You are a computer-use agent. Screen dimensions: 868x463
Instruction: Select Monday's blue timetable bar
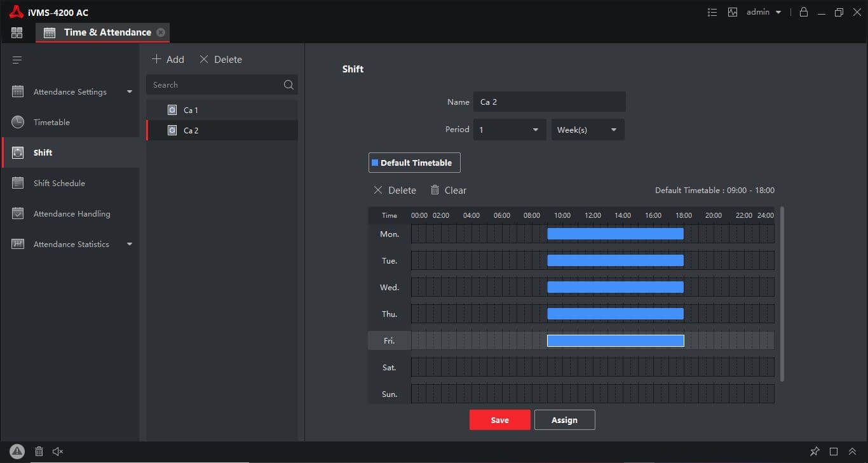click(x=615, y=234)
